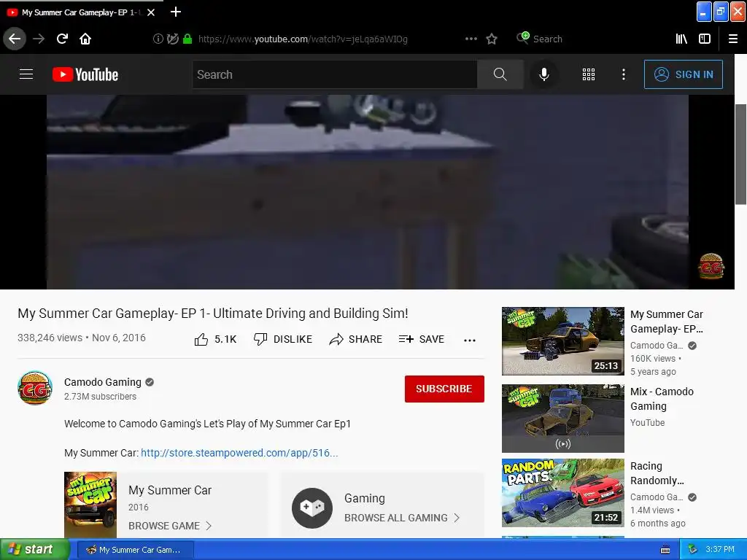Start voice search with the microphone icon

[x=544, y=74]
